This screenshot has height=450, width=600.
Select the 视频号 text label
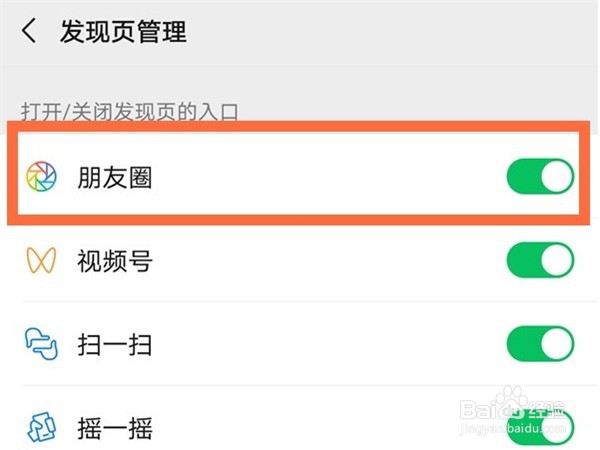click(x=114, y=261)
